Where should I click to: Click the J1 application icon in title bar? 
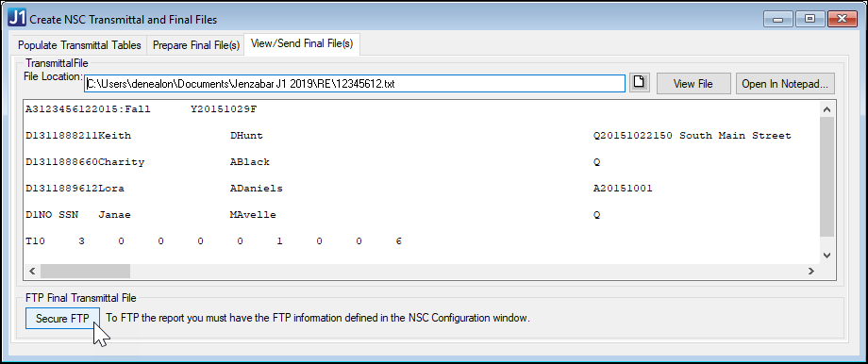point(17,18)
